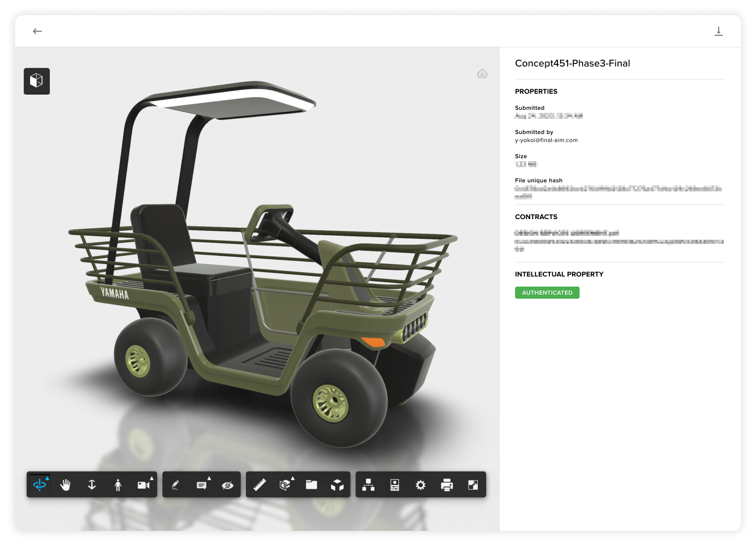Click submitter email y-yokoi@final-aim.com

[546, 141]
